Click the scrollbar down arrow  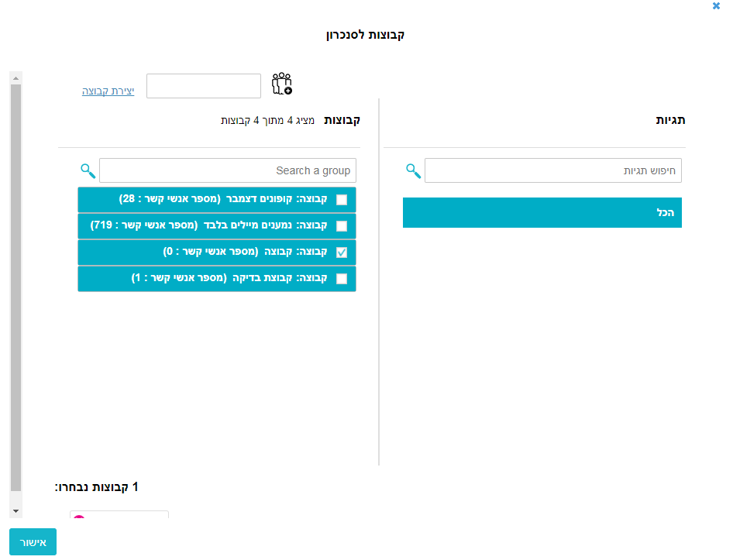click(16, 511)
